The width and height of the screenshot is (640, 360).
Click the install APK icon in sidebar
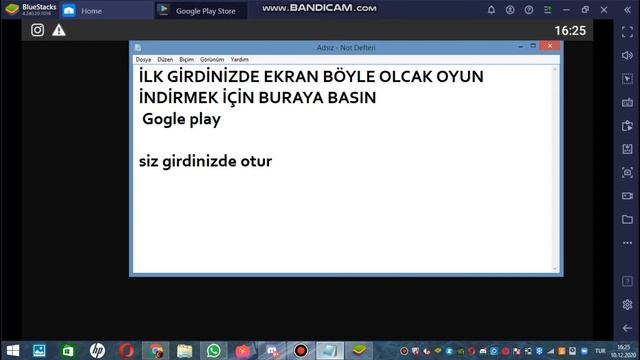click(x=627, y=149)
